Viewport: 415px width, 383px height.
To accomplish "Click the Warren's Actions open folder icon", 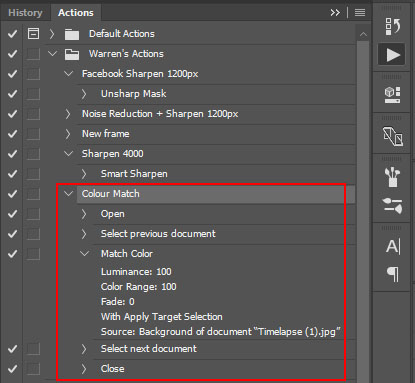I will (72, 54).
